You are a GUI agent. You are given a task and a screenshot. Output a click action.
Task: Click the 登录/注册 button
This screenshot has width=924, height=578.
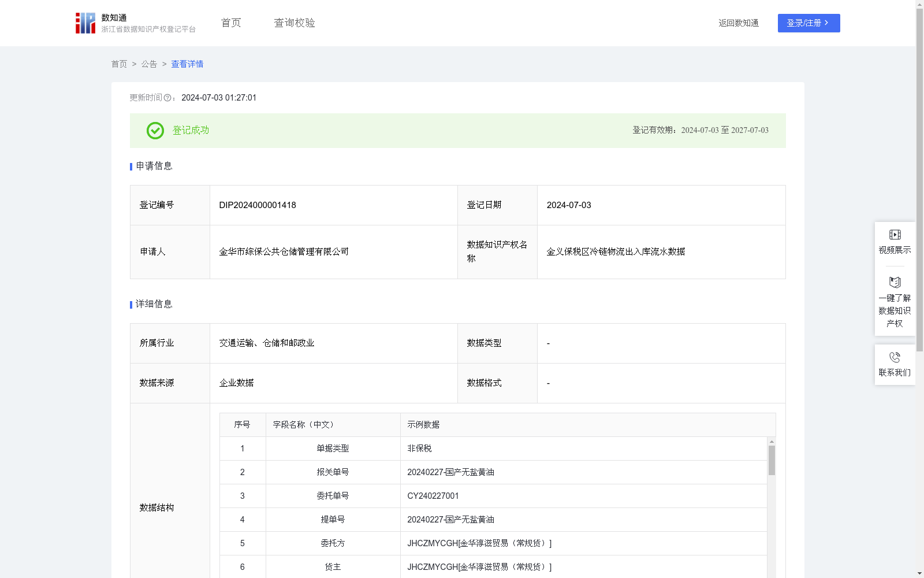pyautogui.click(x=808, y=23)
